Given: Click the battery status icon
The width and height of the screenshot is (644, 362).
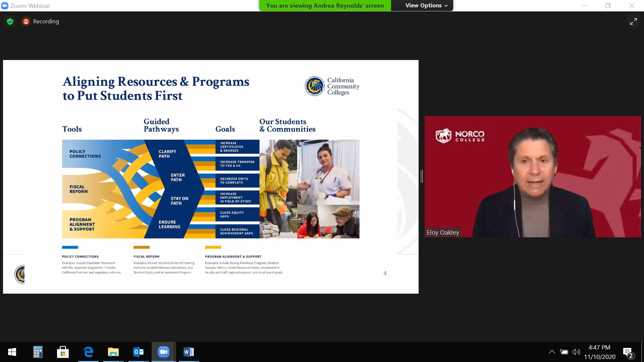Looking at the screenshot, I should (x=564, y=352).
